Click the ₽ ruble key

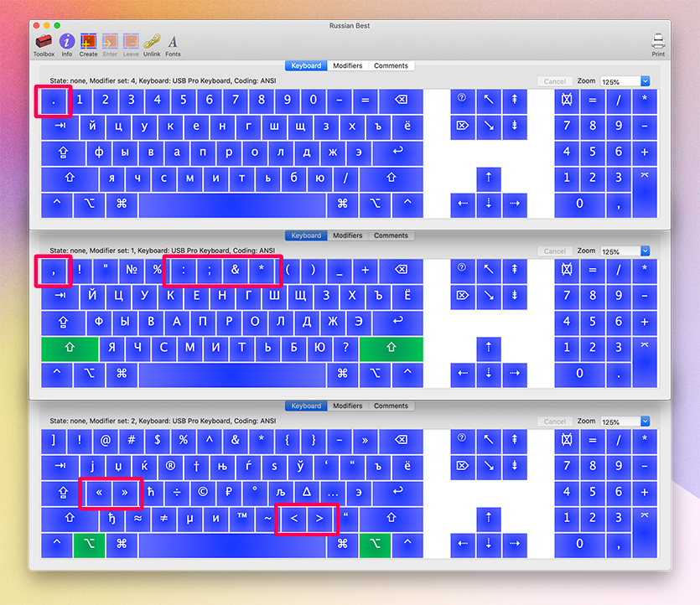click(229, 494)
